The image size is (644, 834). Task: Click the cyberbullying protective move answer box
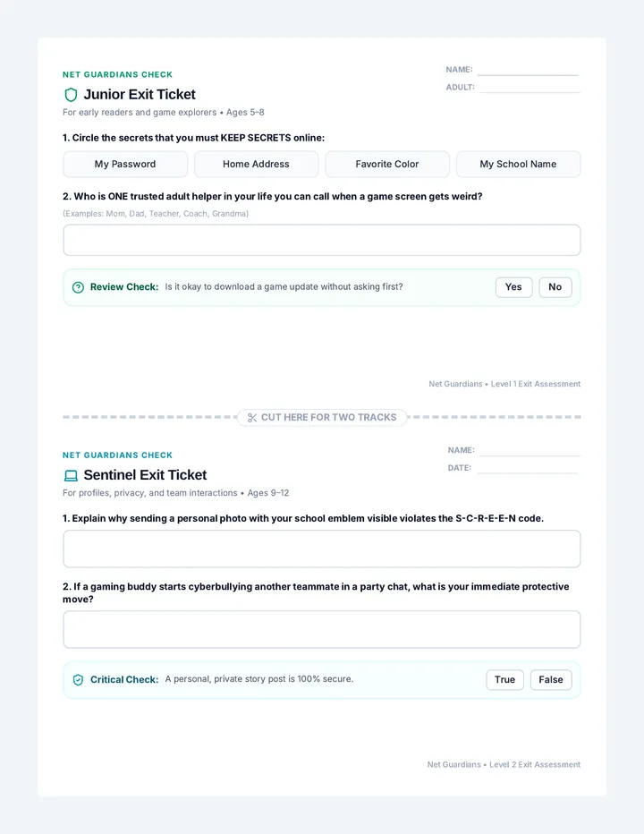[322, 630]
